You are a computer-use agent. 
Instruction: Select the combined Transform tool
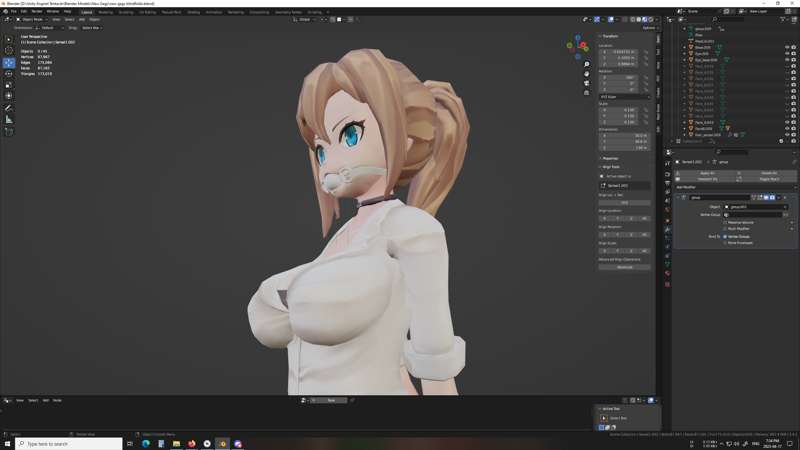[x=9, y=96]
